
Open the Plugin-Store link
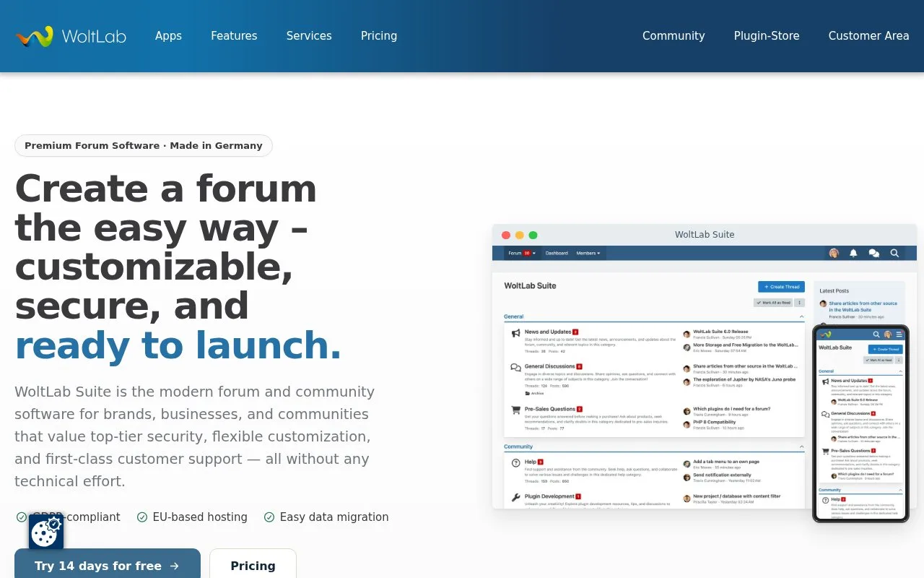pos(767,36)
